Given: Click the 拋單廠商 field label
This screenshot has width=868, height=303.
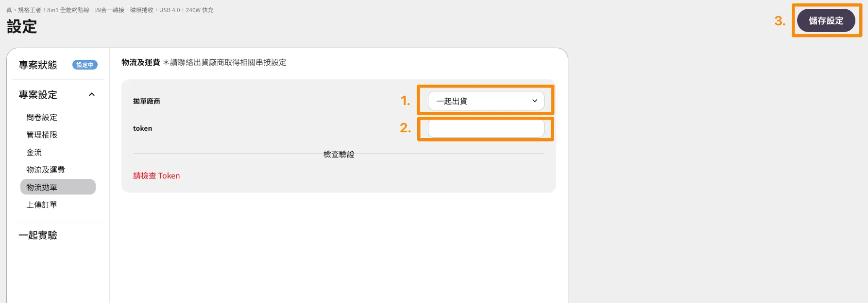Looking at the screenshot, I should (147, 101).
